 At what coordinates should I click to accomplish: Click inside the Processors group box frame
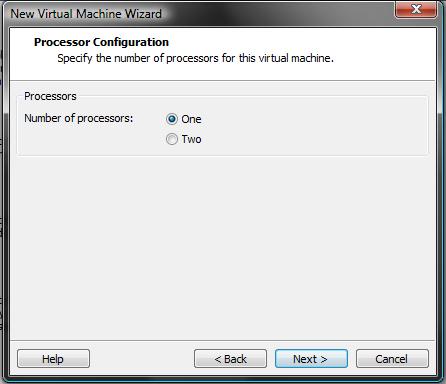click(300, 127)
